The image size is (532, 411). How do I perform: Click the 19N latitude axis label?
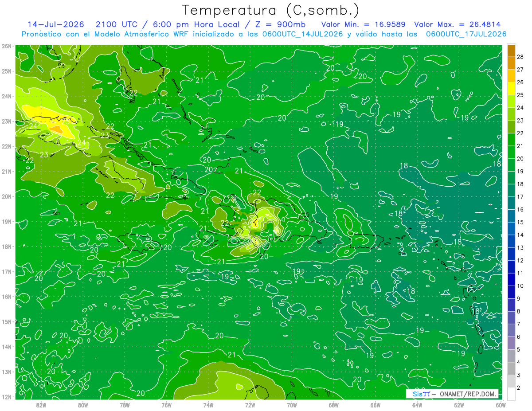[x=6, y=221]
